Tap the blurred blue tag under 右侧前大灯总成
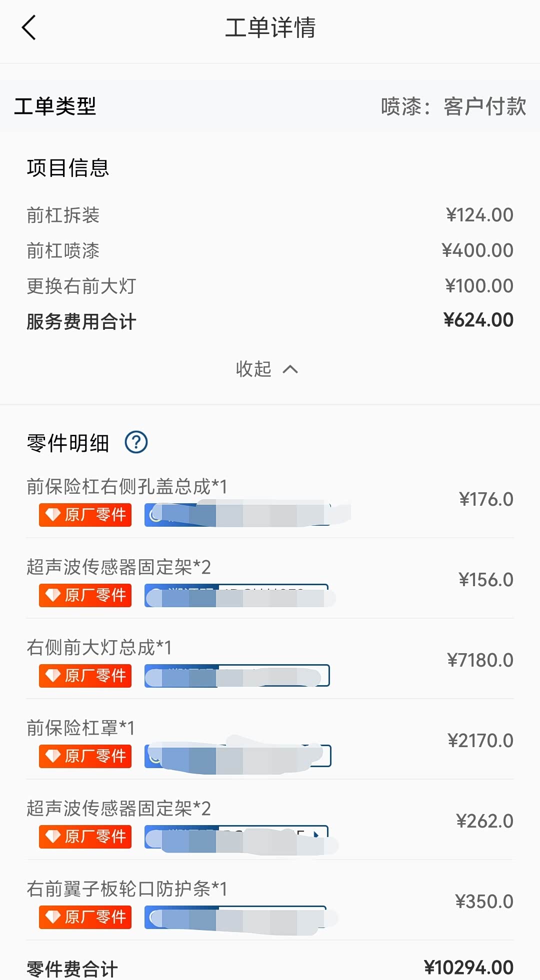540x980 pixels. pyautogui.click(x=236, y=676)
